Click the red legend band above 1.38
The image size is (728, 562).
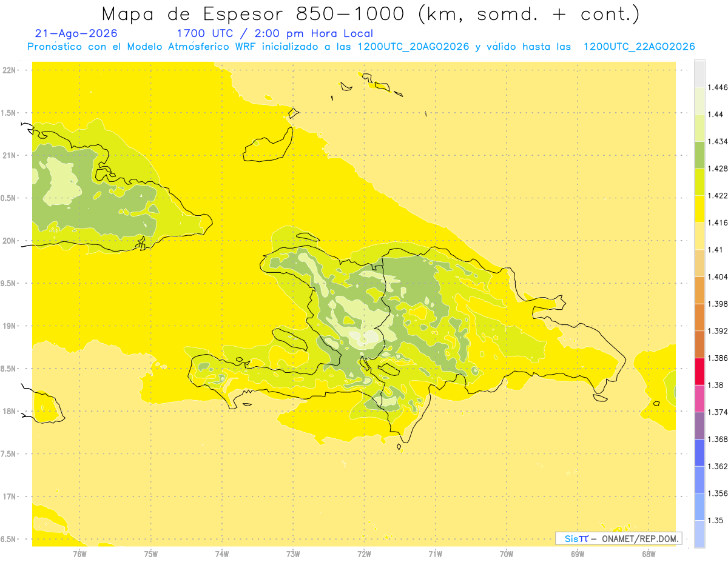click(x=699, y=372)
